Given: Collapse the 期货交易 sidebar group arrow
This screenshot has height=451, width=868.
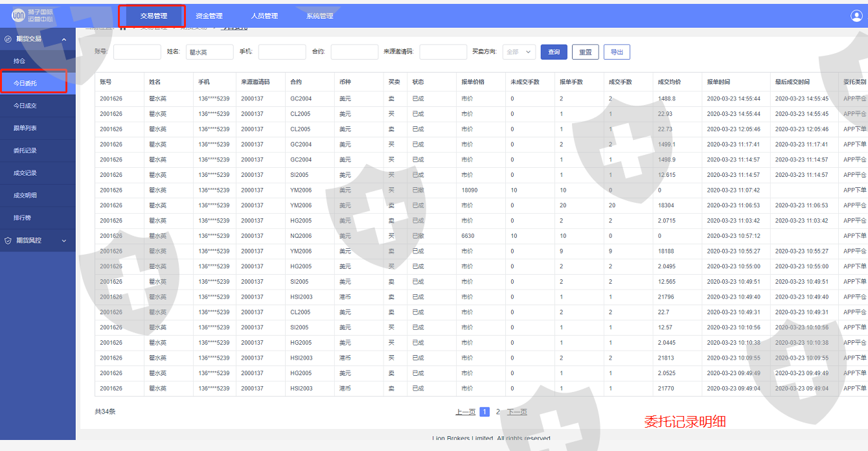Looking at the screenshot, I should [63, 40].
